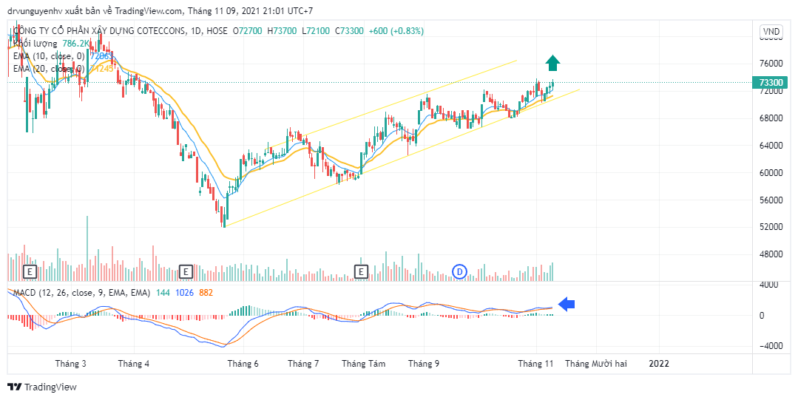Click the high value H73700
798x400 pixels.
[282, 31]
